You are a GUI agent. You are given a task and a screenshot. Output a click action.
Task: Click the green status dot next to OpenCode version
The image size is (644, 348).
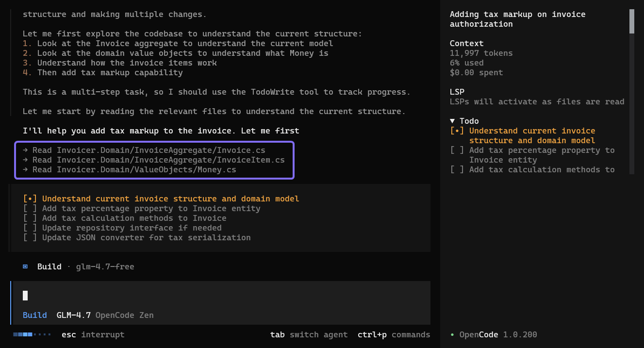452,334
